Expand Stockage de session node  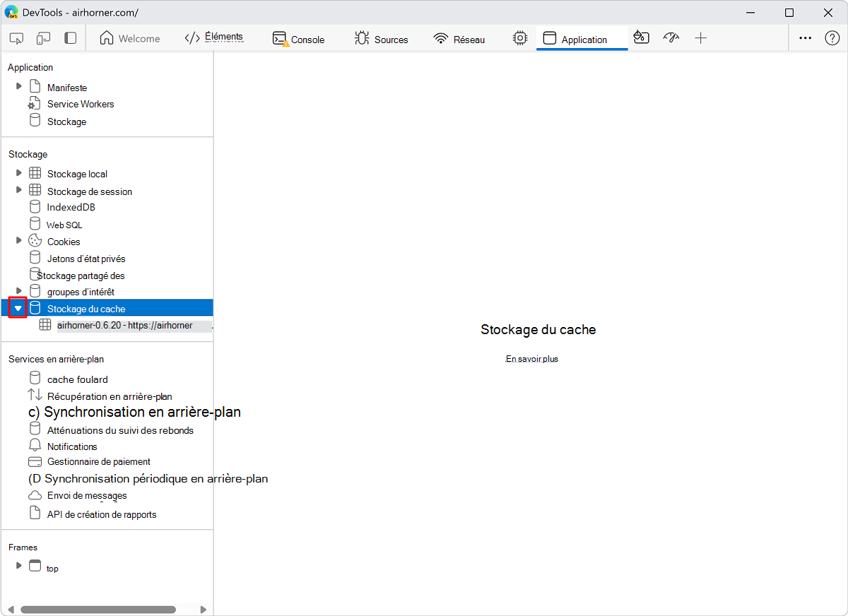click(x=19, y=190)
